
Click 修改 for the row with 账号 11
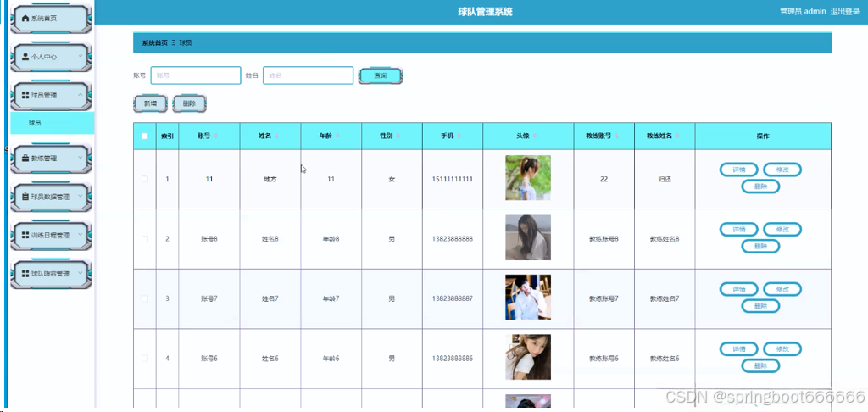tap(782, 170)
